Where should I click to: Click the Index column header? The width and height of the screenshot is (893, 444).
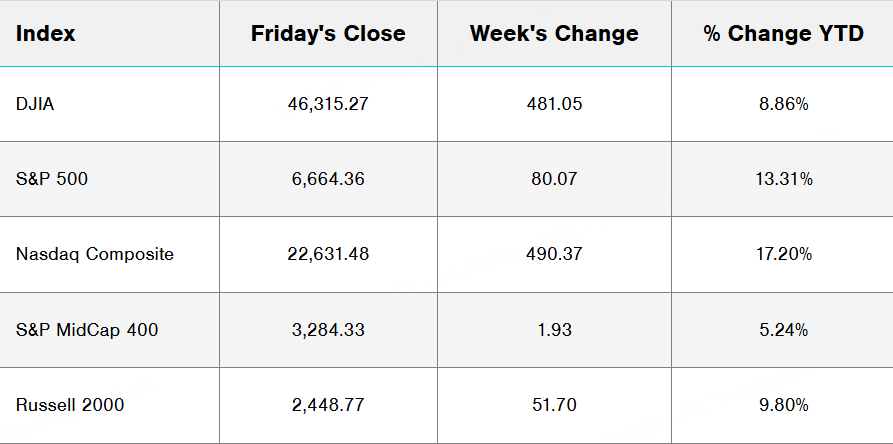(46, 33)
